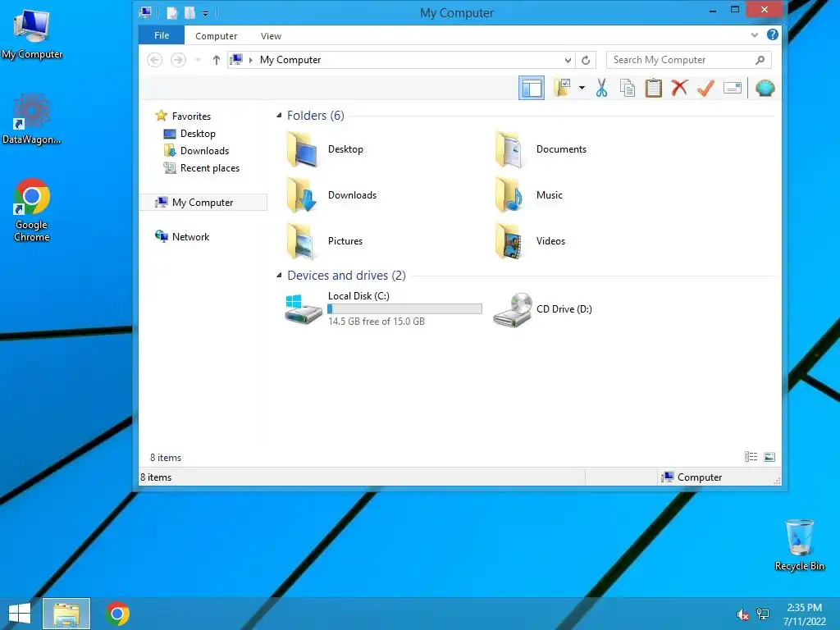840x630 pixels.
Task: Select the Pictures folder icon
Action: pyautogui.click(x=301, y=241)
